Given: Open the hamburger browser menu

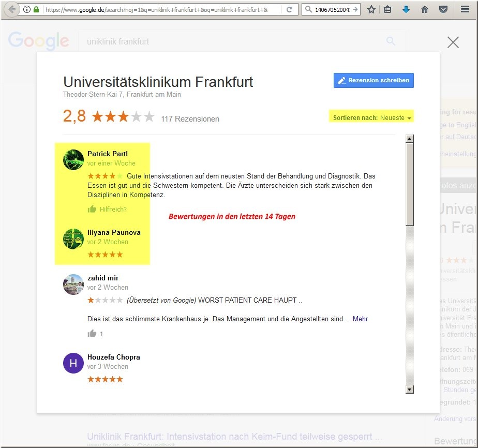Looking at the screenshot, I should click(465, 9).
